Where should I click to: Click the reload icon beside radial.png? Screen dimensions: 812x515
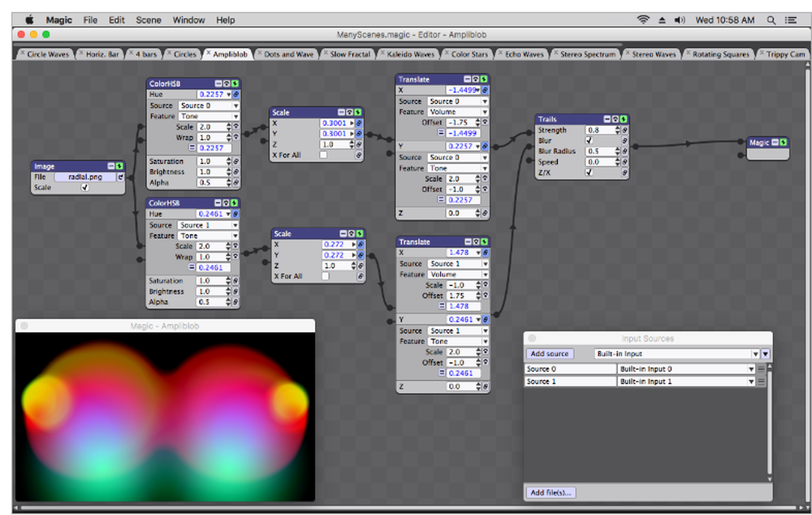120,176
